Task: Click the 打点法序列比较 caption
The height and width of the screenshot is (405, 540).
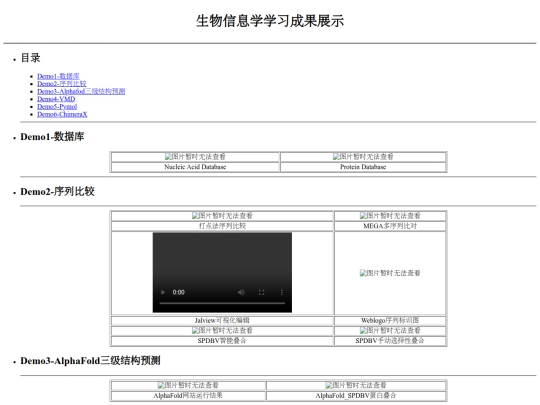Action: (222, 226)
